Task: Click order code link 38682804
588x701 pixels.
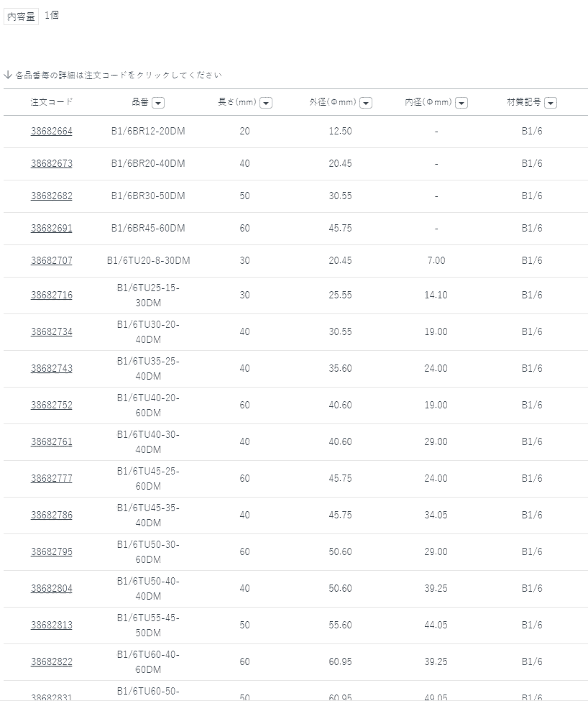Action: point(52,588)
